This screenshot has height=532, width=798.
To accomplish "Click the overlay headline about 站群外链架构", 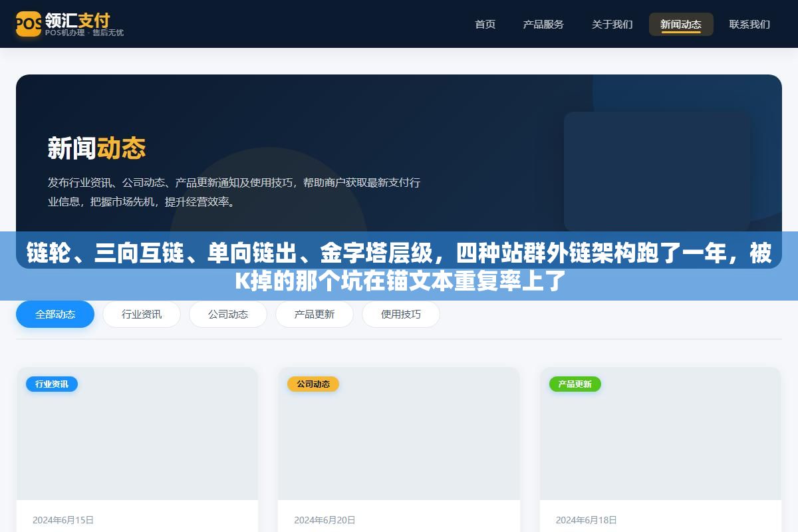I will click(x=399, y=267).
